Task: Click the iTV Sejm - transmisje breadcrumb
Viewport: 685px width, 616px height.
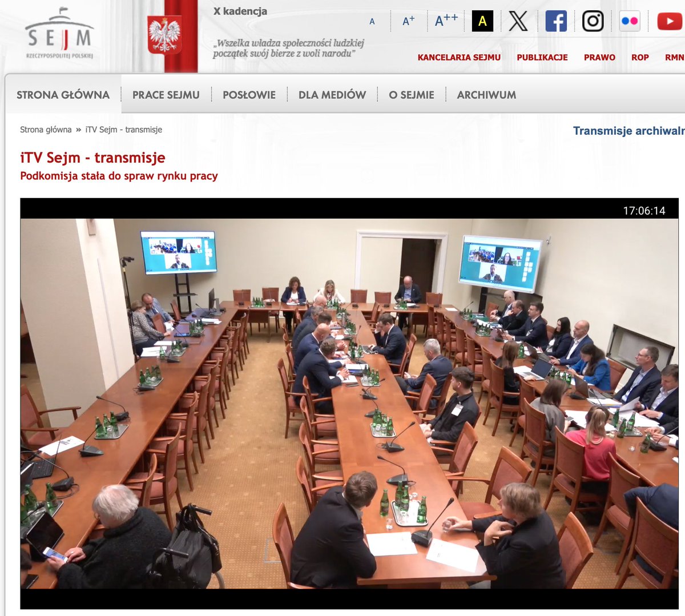Action: tap(124, 130)
